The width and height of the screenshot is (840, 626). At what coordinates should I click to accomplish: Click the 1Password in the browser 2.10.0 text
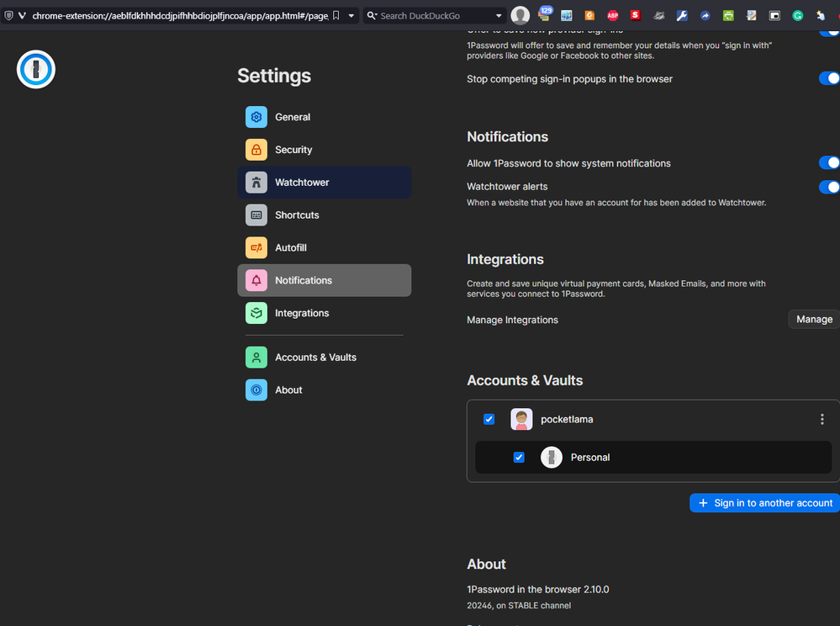538,590
